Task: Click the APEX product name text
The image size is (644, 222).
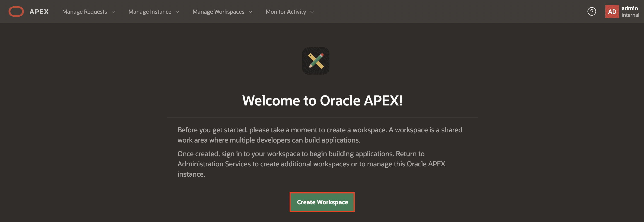Action: 39,12
